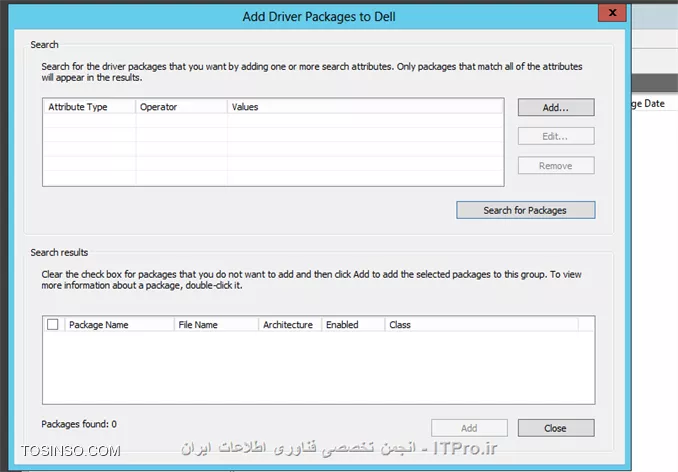Click the disabled Edit... button

click(556, 137)
